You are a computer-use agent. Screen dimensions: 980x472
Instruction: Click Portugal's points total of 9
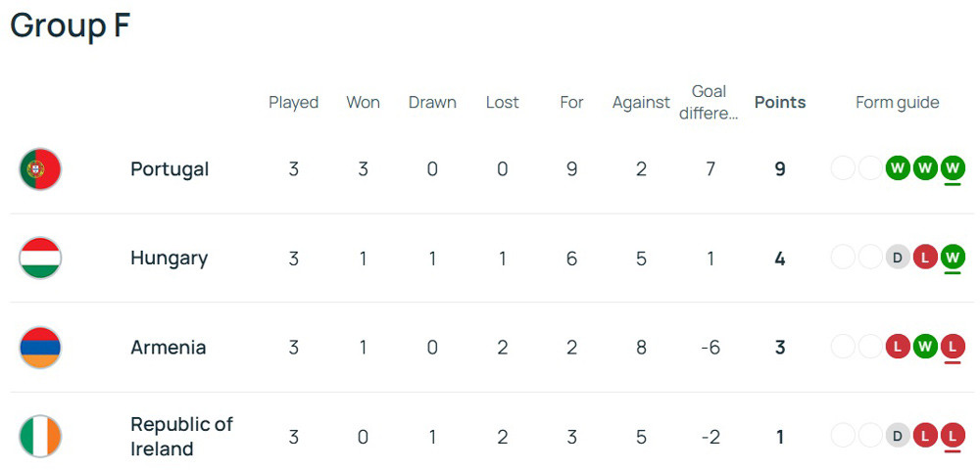click(x=780, y=169)
